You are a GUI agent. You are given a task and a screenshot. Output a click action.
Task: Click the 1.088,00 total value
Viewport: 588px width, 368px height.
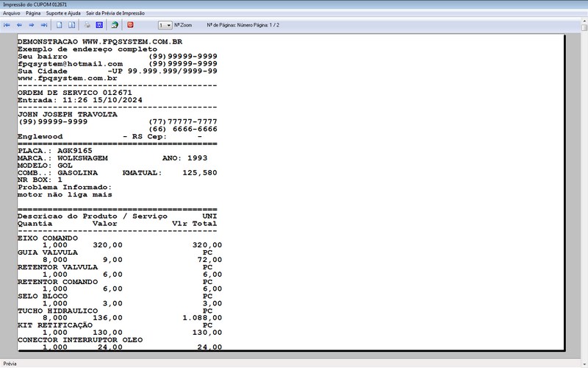(202, 318)
